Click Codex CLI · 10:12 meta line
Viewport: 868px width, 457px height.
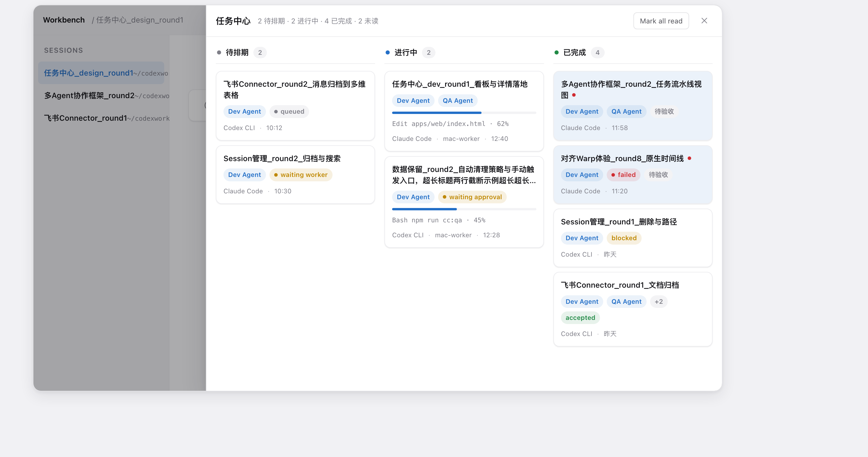coord(253,128)
